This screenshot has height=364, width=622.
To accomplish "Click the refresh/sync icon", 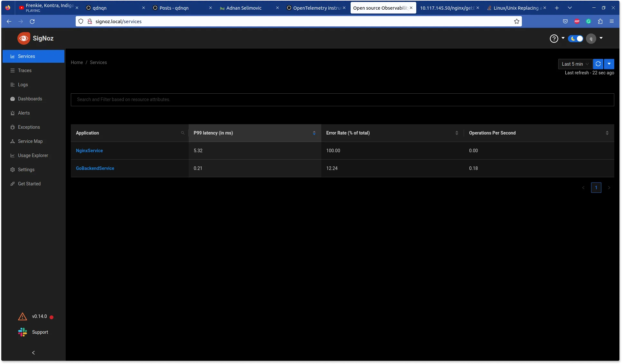I will click(x=598, y=64).
